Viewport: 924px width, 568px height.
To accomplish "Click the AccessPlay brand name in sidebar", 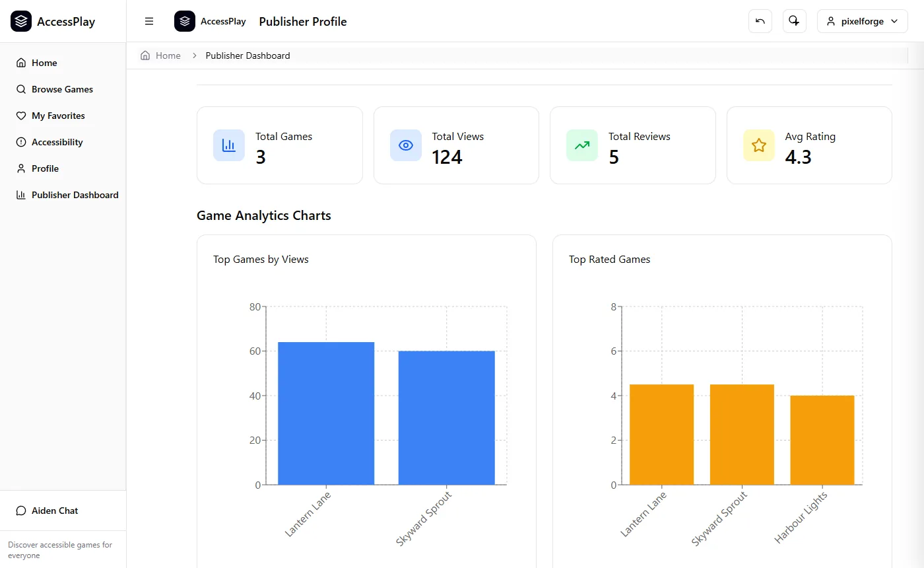I will coord(66,22).
